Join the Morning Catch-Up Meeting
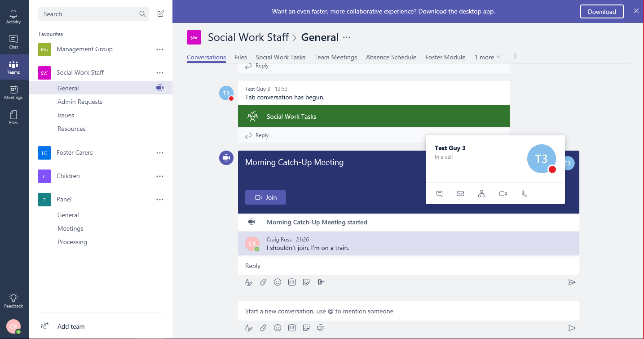644x339 pixels. (x=265, y=197)
